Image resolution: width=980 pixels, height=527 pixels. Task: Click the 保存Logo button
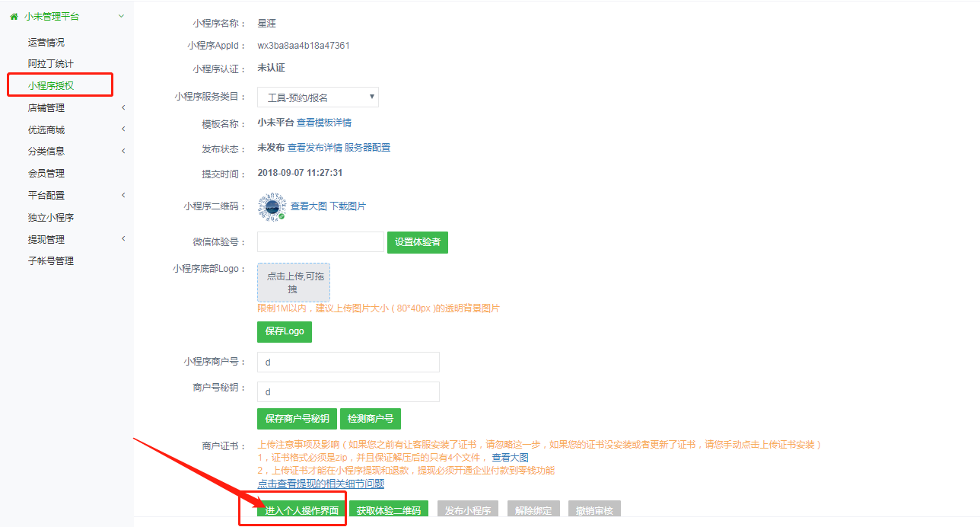coord(285,332)
